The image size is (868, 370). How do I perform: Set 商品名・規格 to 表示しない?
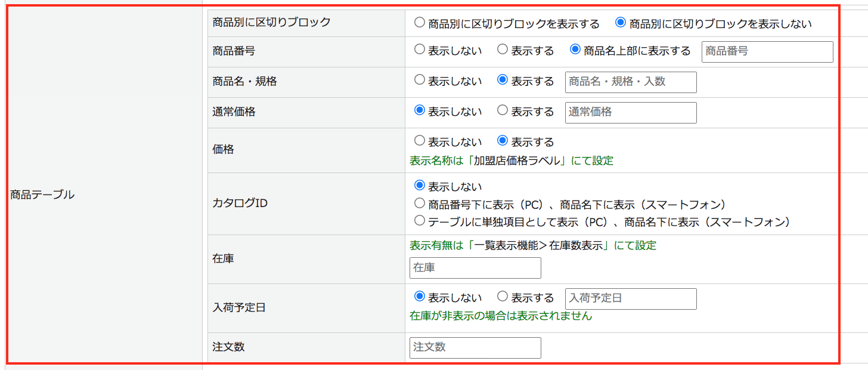point(420,81)
